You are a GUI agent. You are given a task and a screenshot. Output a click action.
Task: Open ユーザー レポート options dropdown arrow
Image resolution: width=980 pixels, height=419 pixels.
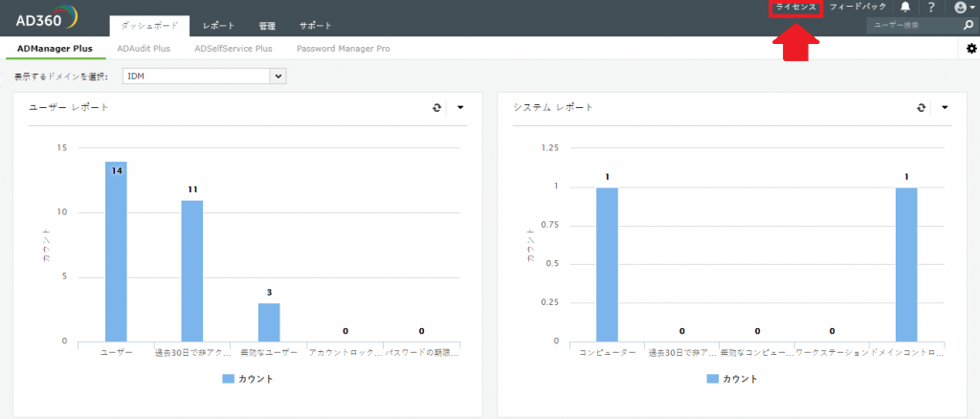point(460,108)
